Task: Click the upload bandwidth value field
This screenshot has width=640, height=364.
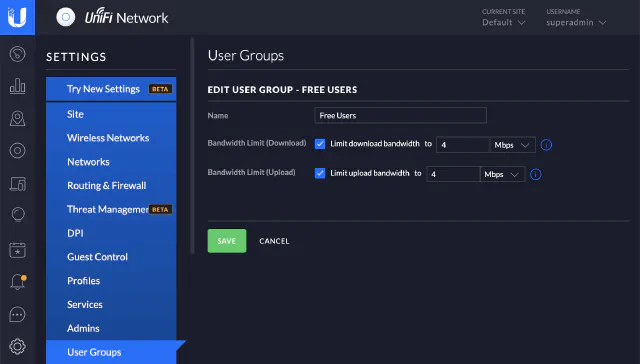Action: [453, 174]
